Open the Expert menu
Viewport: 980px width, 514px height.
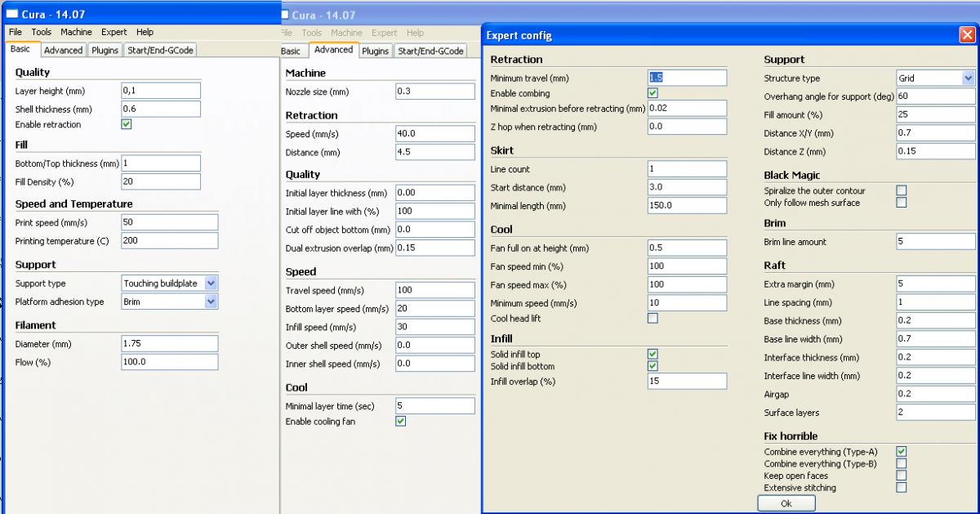(114, 32)
